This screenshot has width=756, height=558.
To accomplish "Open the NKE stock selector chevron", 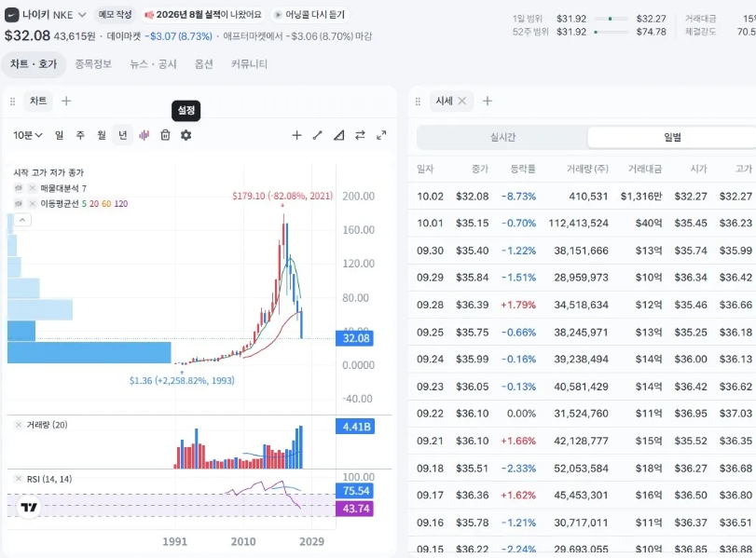I will click(82, 15).
